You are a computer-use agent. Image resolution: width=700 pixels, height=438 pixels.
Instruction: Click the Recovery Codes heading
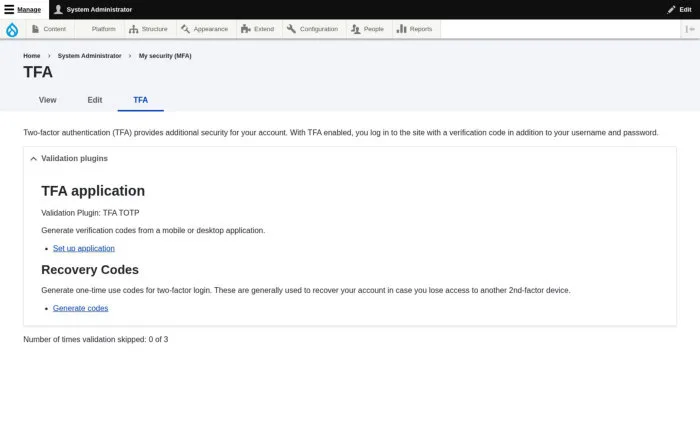pos(90,270)
